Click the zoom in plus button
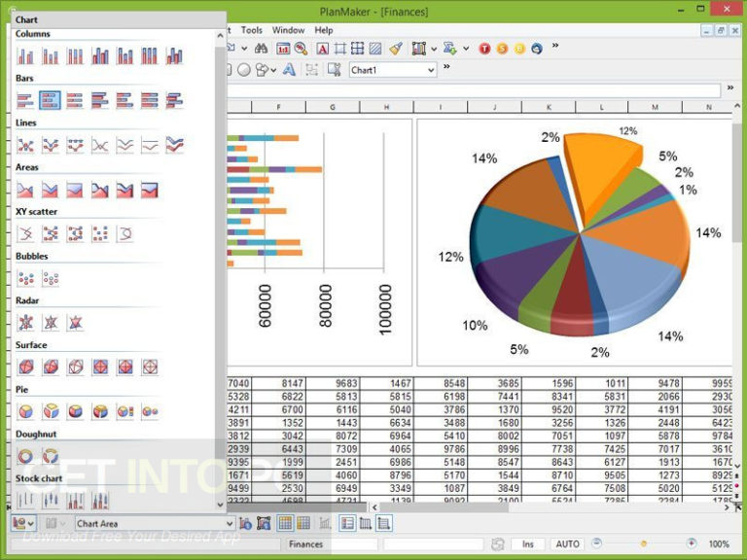The width and height of the screenshot is (747, 560). coord(692,542)
